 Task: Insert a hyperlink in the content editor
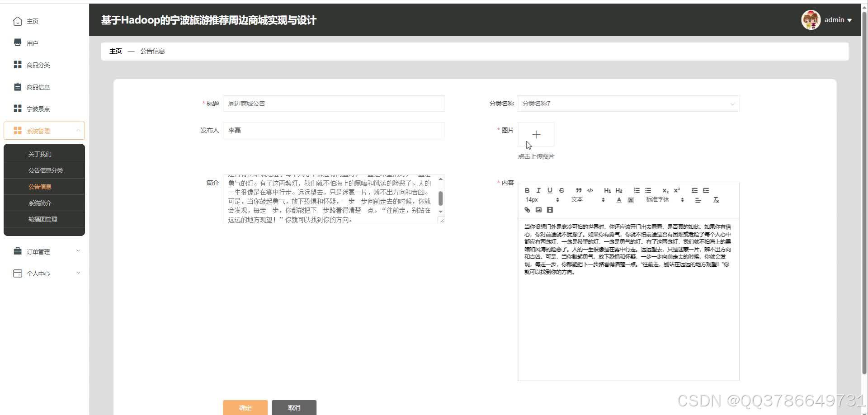(x=527, y=210)
